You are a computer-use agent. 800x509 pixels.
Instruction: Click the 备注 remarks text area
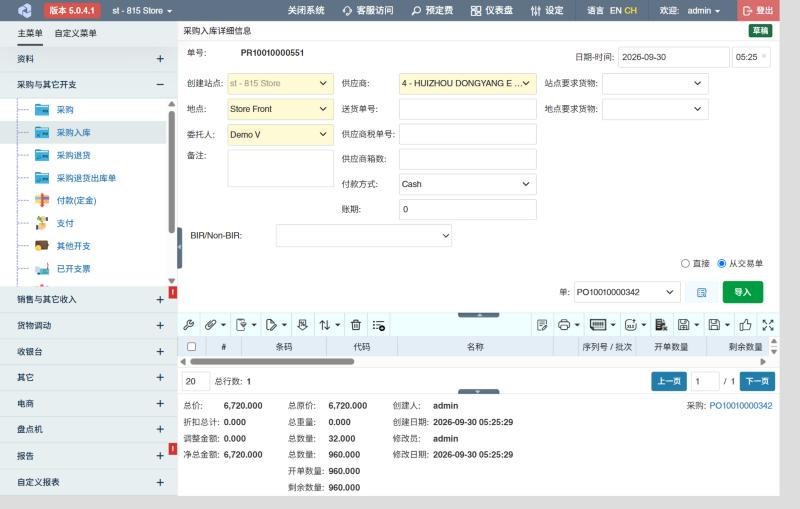click(281, 168)
